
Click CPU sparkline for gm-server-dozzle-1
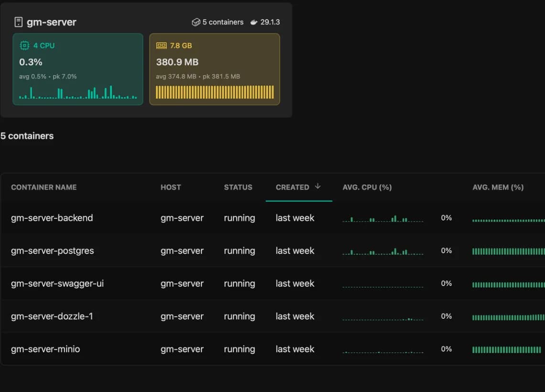[x=382, y=319]
